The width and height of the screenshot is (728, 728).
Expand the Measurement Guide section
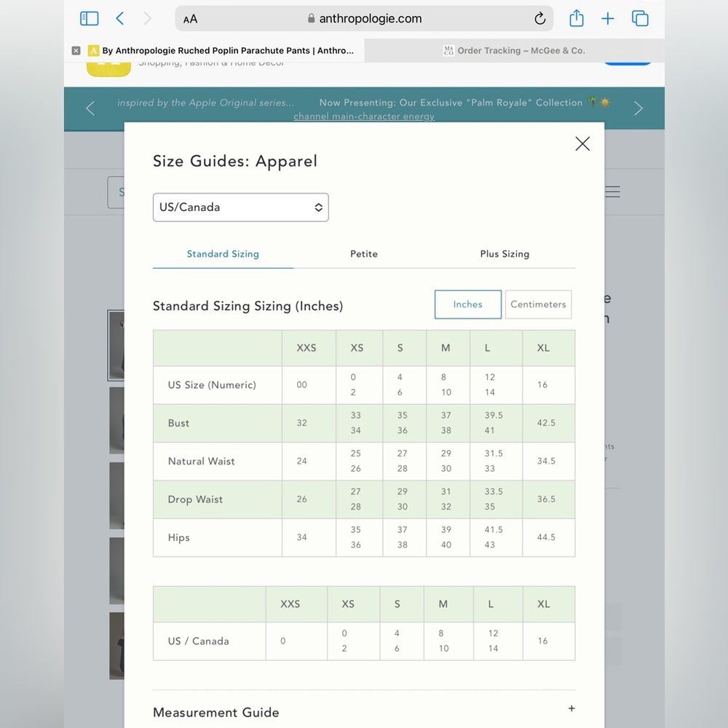pyautogui.click(x=571, y=708)
